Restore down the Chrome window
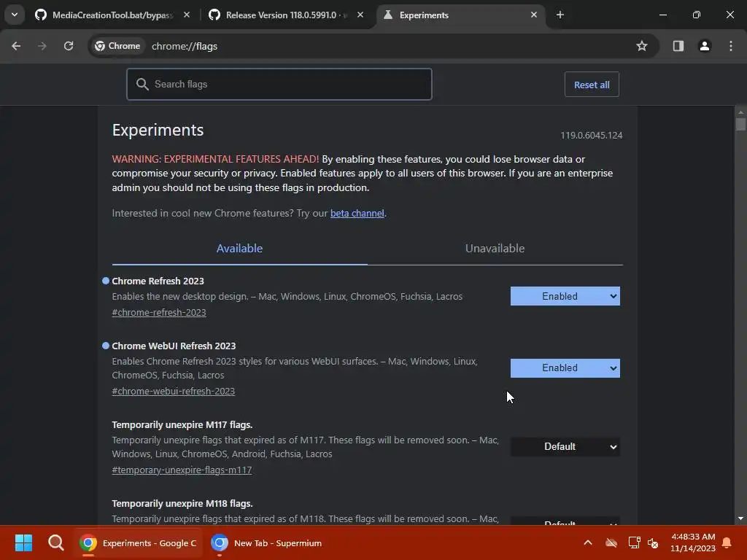Screen dimensions: 747x560 tap(697, 15)
